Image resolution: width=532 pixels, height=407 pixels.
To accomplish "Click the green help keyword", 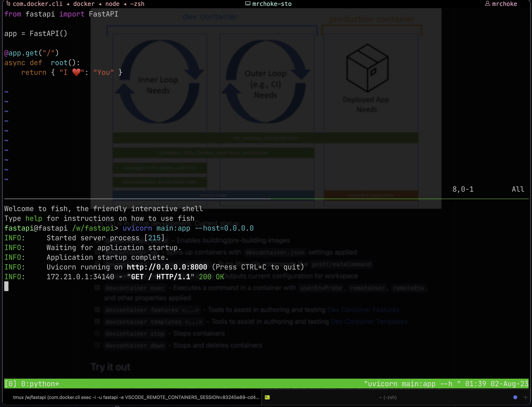I will [x=34, y=219].
